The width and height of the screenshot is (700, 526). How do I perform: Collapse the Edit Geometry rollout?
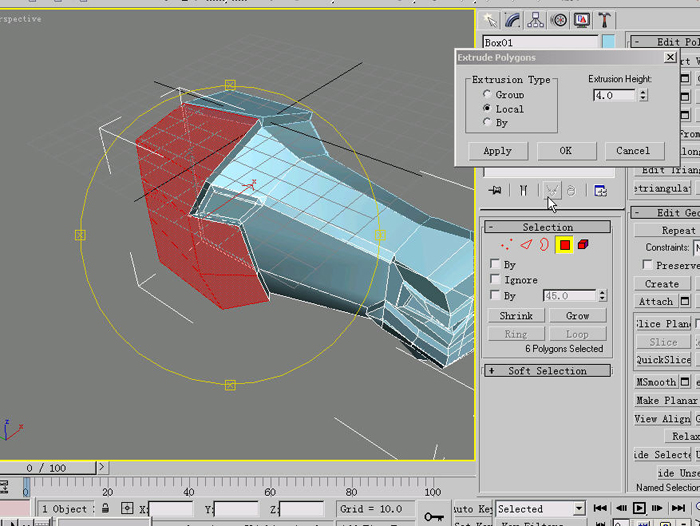click(665, 213)
